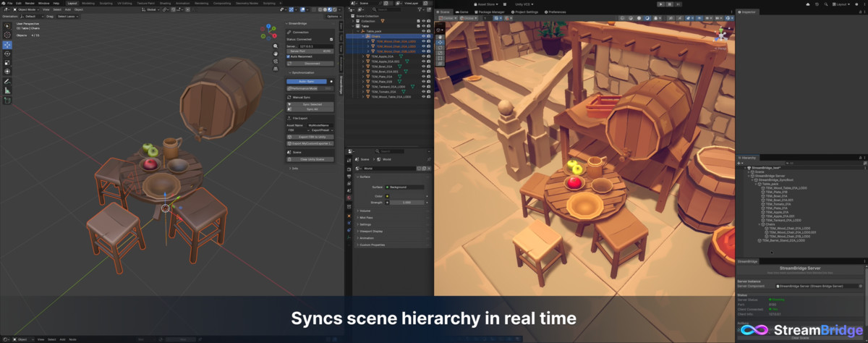This screenshot has height=343, width=868.
Task: Toggle visibility eye of TEM_Apple_01A
Action: click(x=423, y=56)
